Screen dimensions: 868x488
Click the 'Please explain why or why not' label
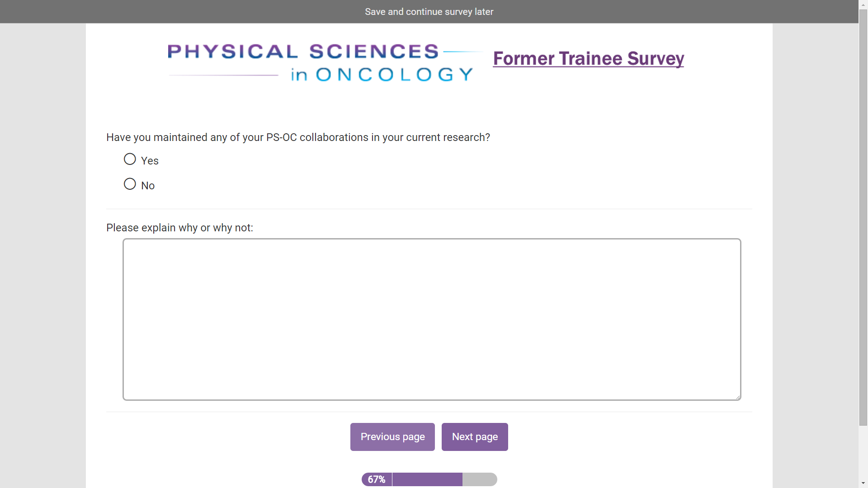[x=179, y=228]
